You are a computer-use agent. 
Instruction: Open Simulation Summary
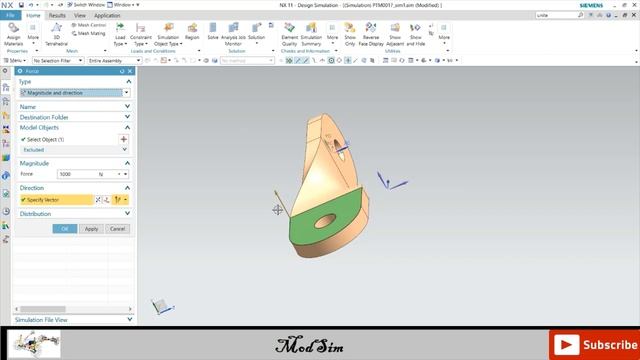[x=311, y=34]
